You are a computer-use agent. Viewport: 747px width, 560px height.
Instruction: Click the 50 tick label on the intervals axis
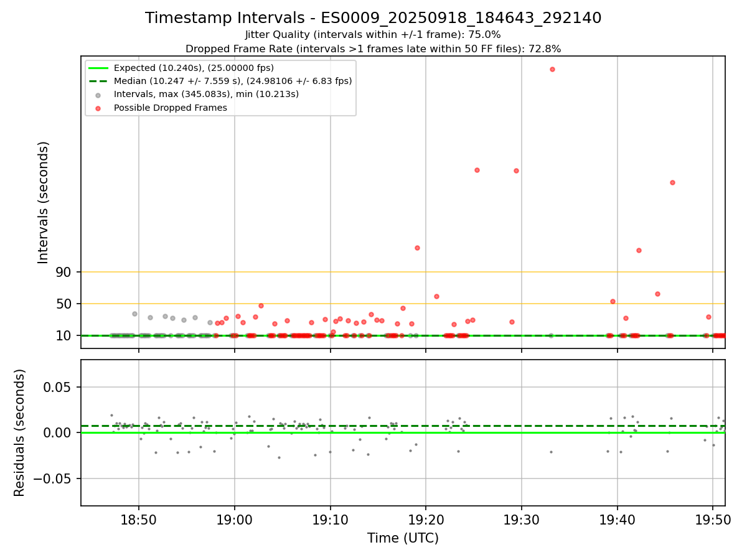pos(65,304)
